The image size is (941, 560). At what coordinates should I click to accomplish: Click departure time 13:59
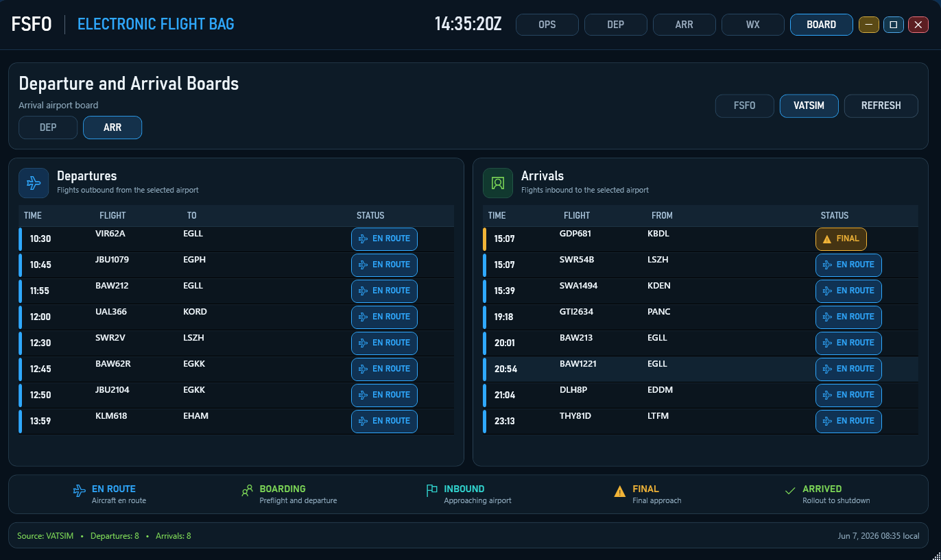pyautogui.click(x=40, y=421)
